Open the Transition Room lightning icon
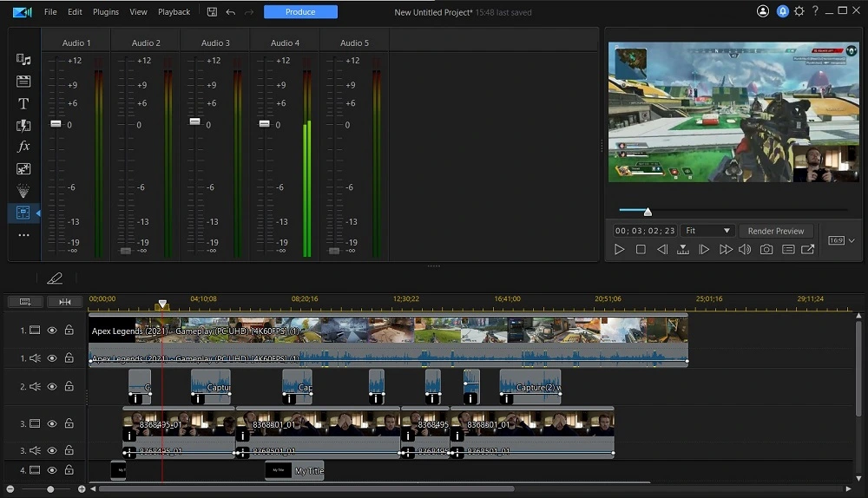 (x=23, y=125)
